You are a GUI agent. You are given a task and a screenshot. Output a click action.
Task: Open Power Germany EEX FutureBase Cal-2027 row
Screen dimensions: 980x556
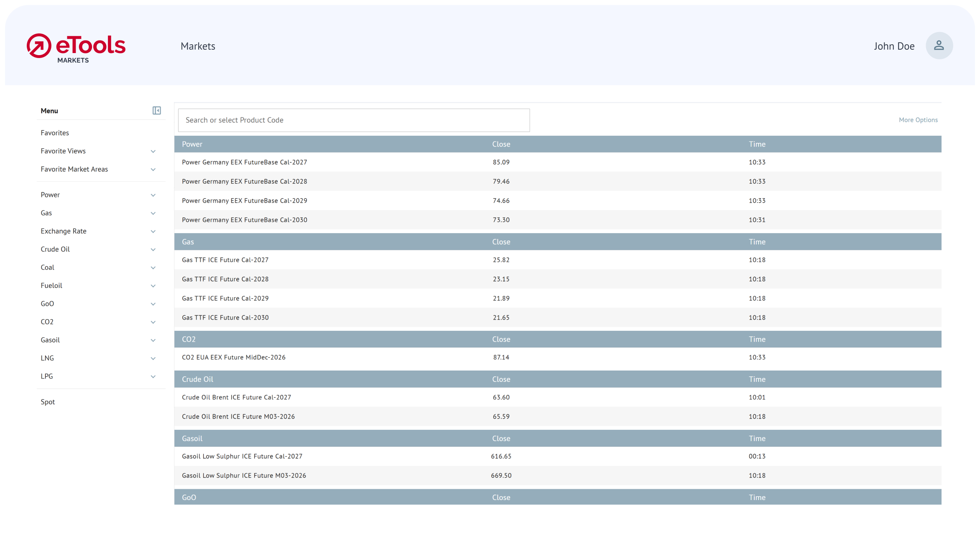245,162
